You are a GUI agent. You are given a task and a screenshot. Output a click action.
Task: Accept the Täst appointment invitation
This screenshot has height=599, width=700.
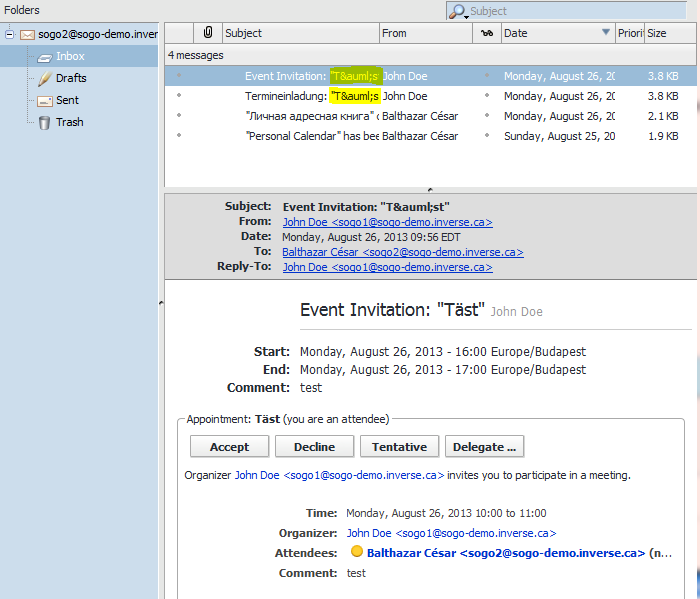tap(229, 447)
